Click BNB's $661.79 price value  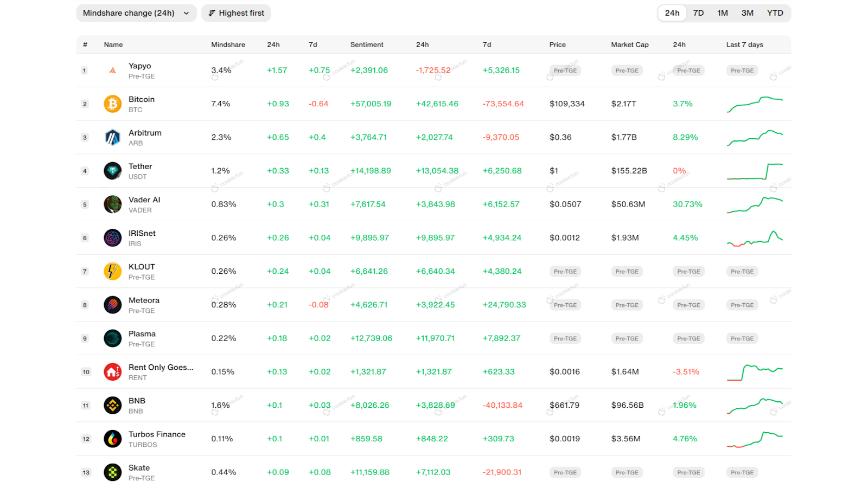[x=564, y=405]
